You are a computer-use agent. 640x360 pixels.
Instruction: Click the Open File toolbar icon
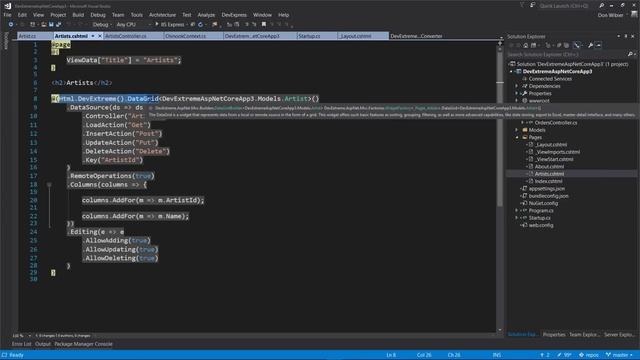[x=44, y=24]
